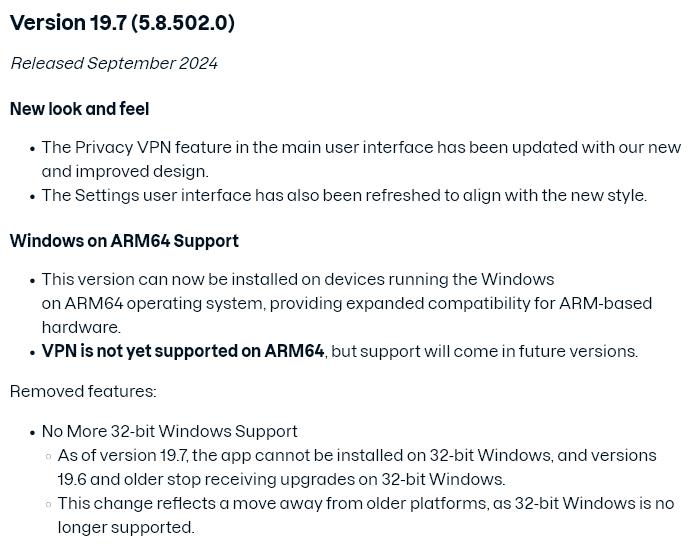Click the Removed features label
The width and height of the screenshot is (697, 548).
[83, 391]
